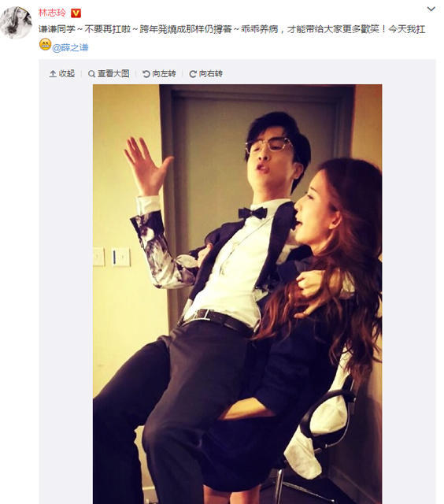Viewport: 444px width, 504px height.
Task: Click the orange verified V badge
Action: [76, 13]
